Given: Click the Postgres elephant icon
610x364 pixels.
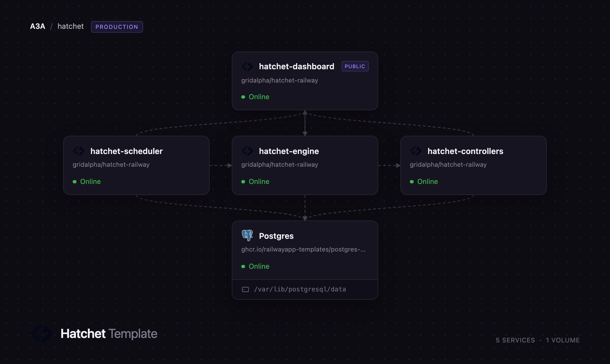Looking at the screenshot, I should tap(247, 235).
